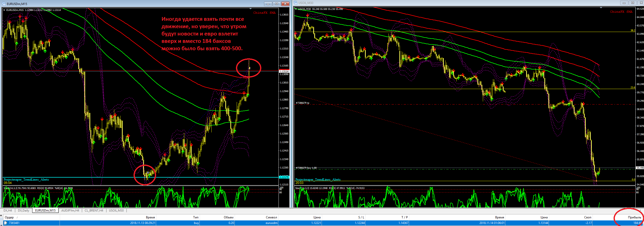
Task: Sort by the Тип column header
Action: tap(178, 217)
